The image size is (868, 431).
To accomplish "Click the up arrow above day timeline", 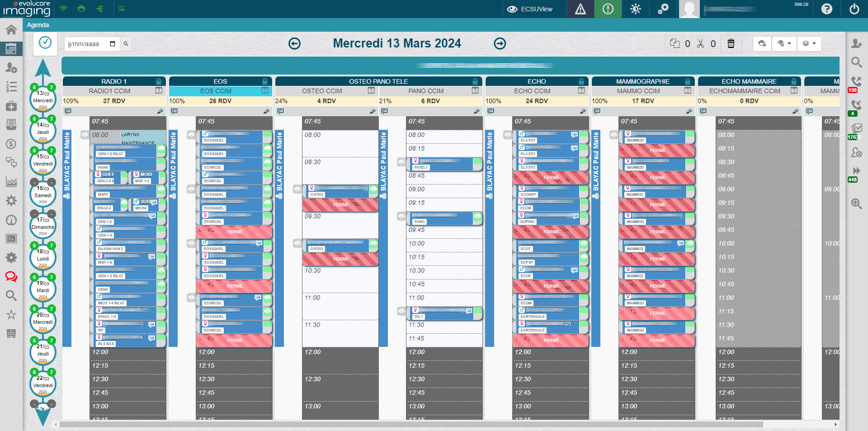I will tap(43, 68).
